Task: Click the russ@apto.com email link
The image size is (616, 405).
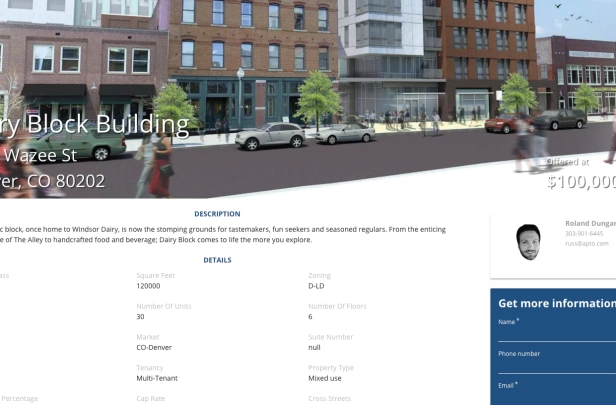Action: coord(587,244)
